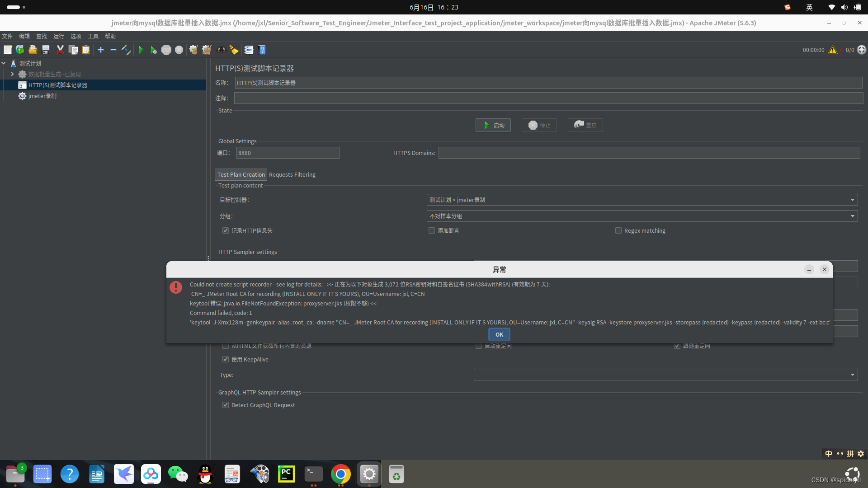Uncheck the 记录HTTP信息头 checkbox
This screenshot has width=868, height=488.
coord(226,230)
